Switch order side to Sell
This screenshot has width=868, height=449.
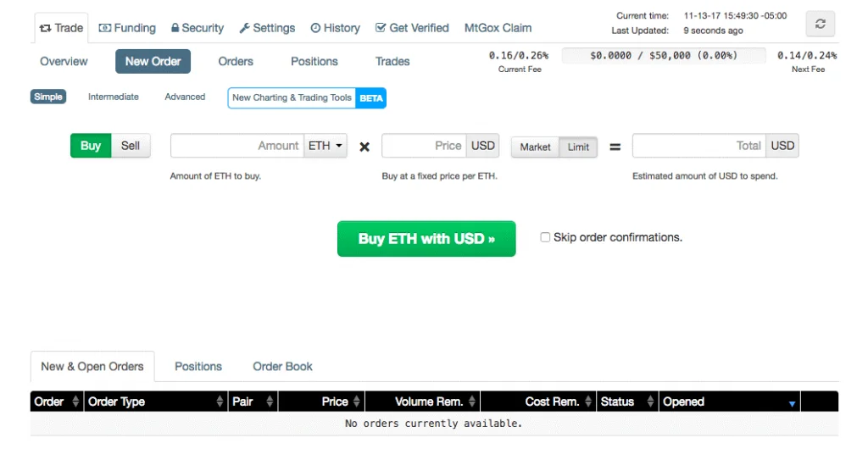point(131,146)
